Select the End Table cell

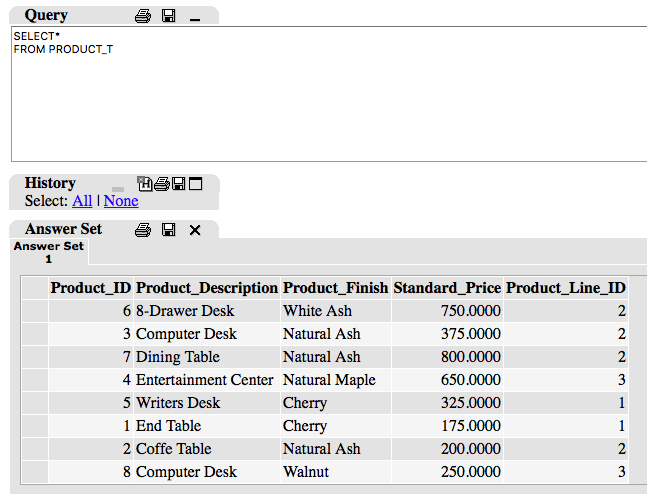tap(207, 426)
